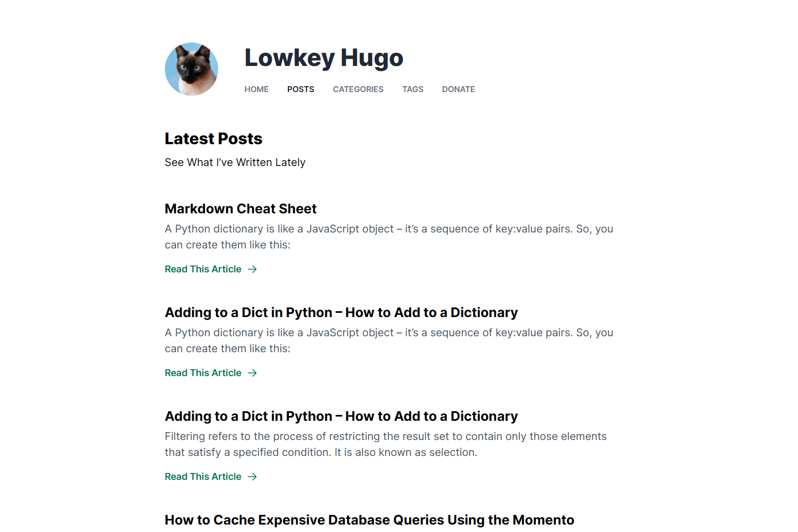Open the DONATE page

458,89
